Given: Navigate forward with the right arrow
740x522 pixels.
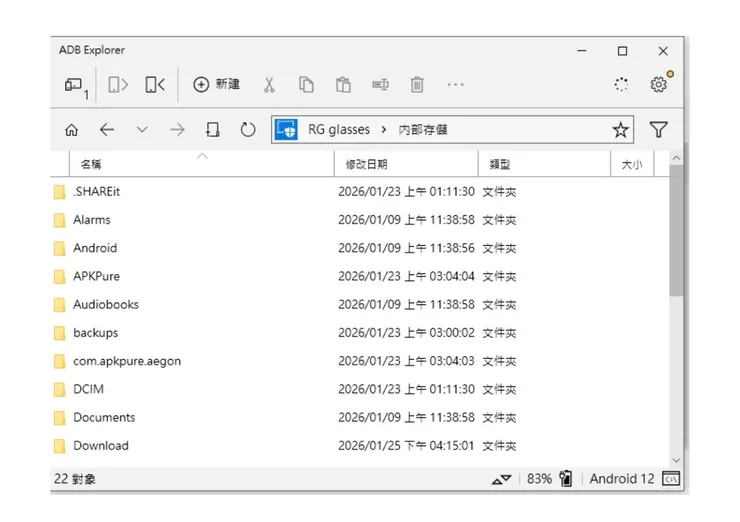Looking at the screenshot, I should point(177,130).
